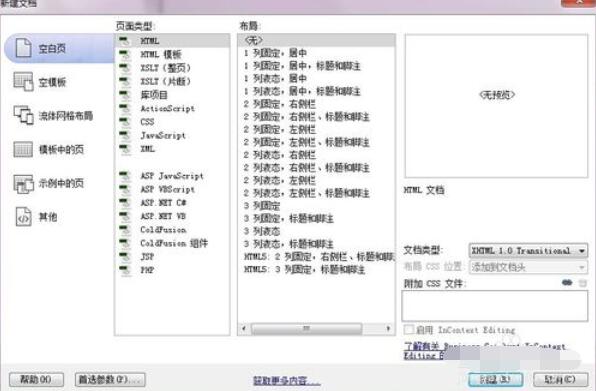The height and width of the screenshot is (391, 596).
Task: Click the ActionScript file icon
Action: [125, 109]
